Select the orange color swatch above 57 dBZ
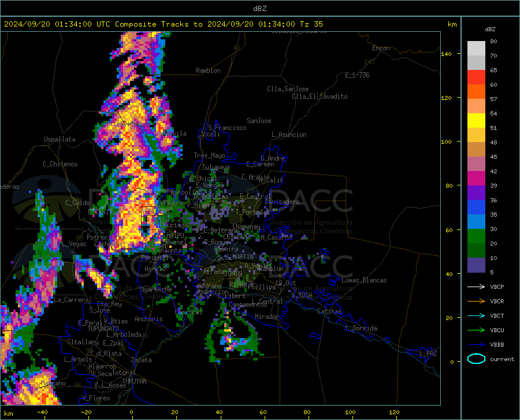The image size is (520, 420). [x=476, y=91]
